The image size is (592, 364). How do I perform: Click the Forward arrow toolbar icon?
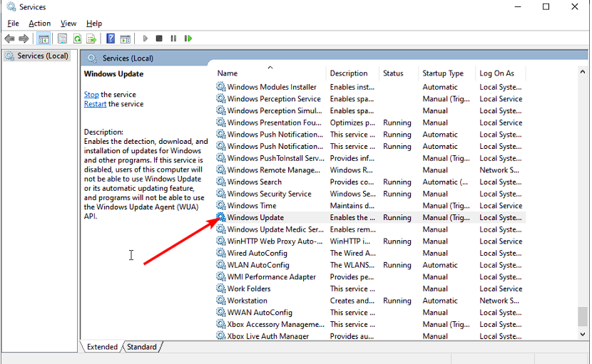(x=24, y=38)
